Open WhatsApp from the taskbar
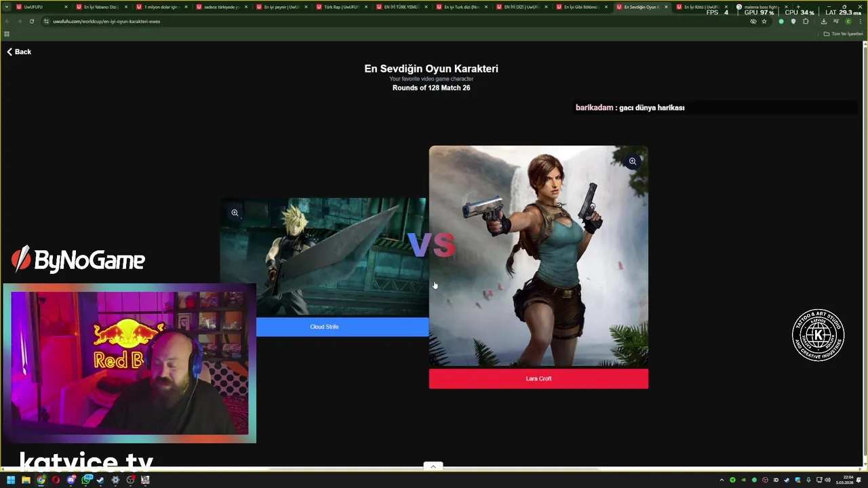The image size is (868, 488). [87, 480]
